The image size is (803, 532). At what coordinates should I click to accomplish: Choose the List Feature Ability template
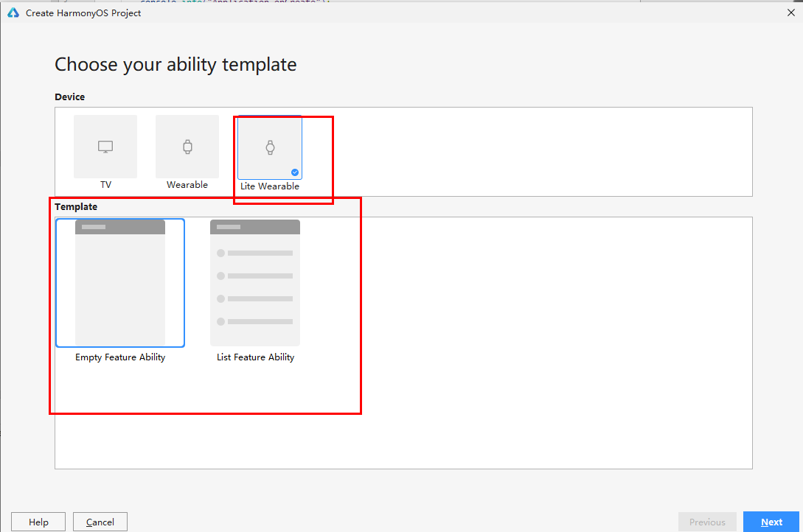click(x=255, y=283)
